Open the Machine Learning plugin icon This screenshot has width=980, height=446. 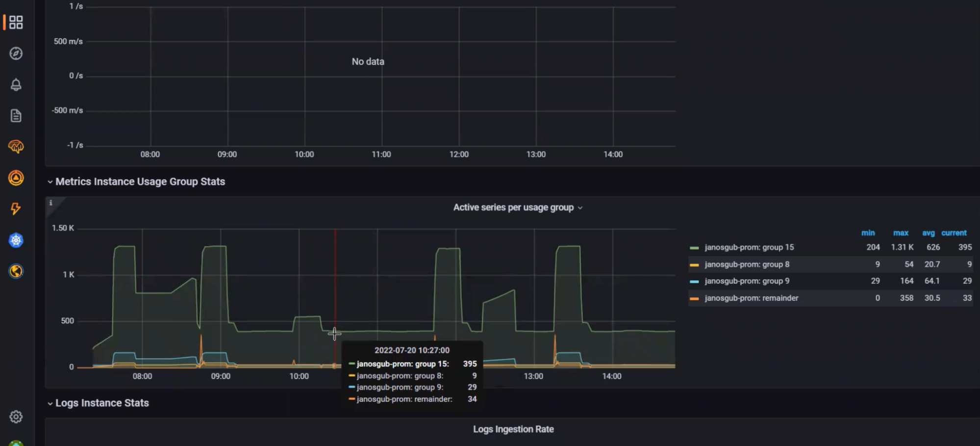pos(16,146)
